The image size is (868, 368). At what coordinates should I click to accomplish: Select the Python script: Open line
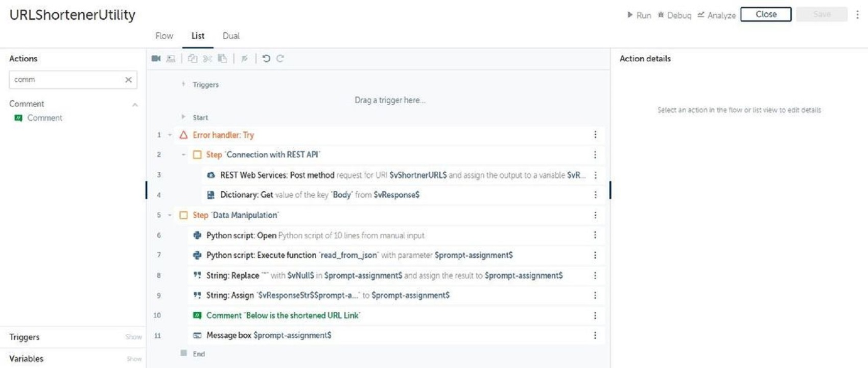(396, 235)
